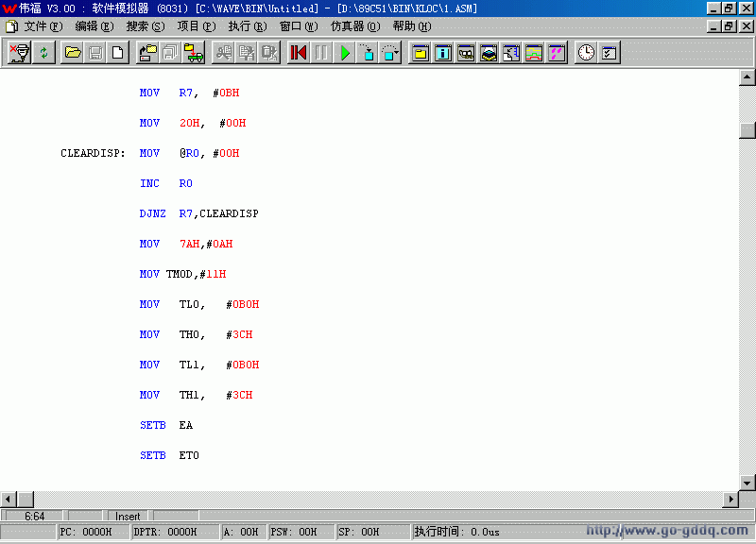Viewport: 756px width, 544px height.
Task: Open the 编辑(E) menu
Action: click(94, 26)
